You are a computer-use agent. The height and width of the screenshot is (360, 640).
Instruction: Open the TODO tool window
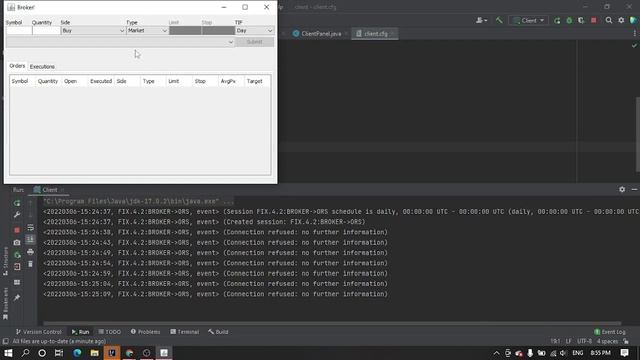click(x=109, y=332)
